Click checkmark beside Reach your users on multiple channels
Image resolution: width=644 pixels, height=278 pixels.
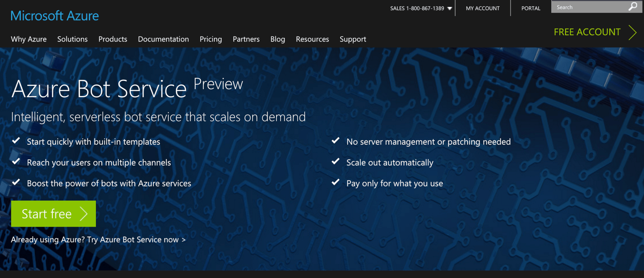click(x=16, y=162)
